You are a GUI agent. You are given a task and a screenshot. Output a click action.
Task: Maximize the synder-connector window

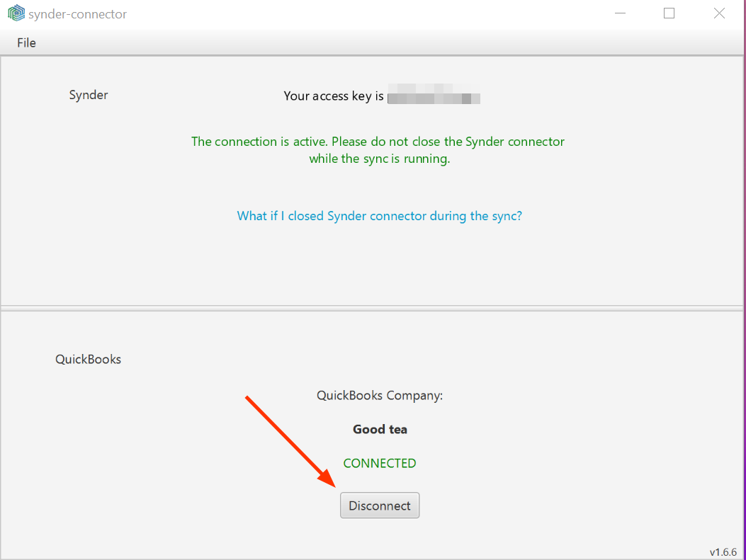click(x=669, y=13)
